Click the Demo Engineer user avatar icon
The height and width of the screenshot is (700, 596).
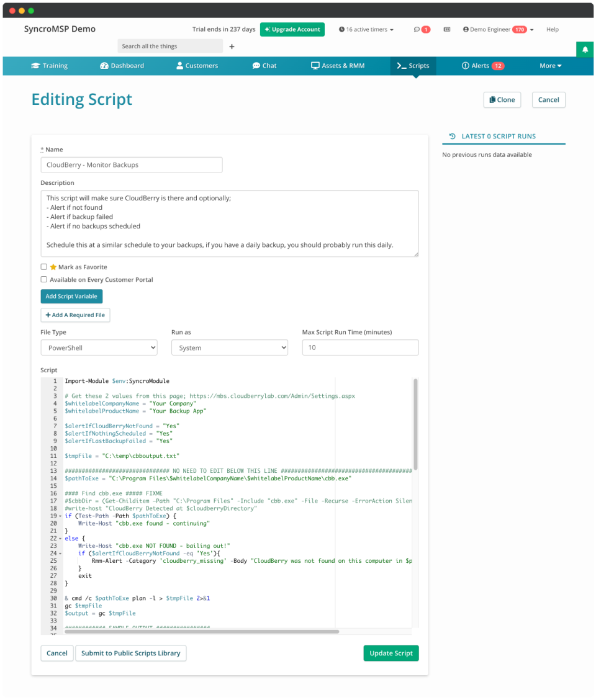click(x=466, y=29)
